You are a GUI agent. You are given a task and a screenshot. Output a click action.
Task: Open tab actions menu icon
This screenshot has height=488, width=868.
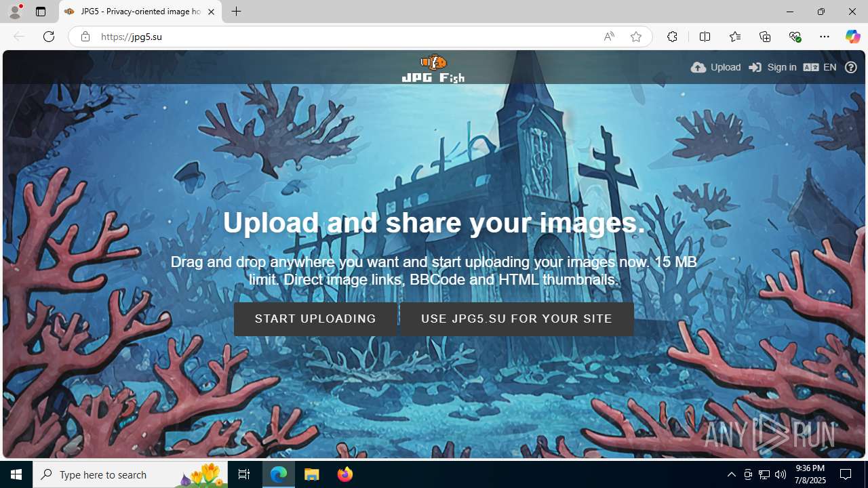tap(41, 12)
